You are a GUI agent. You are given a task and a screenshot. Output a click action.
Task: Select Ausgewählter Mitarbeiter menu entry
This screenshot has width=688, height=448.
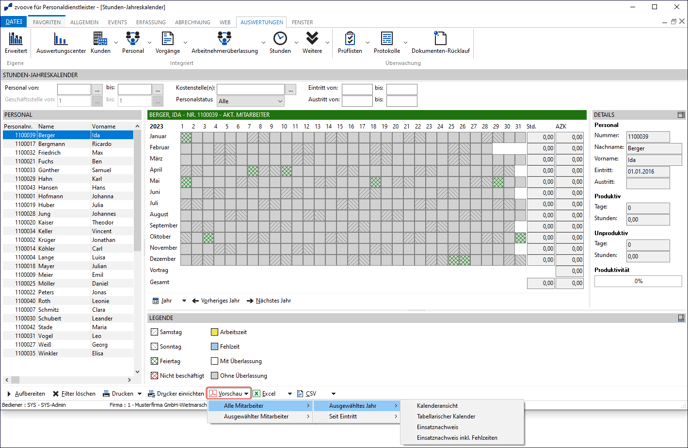pyautogui.click(x=261, y=416)
